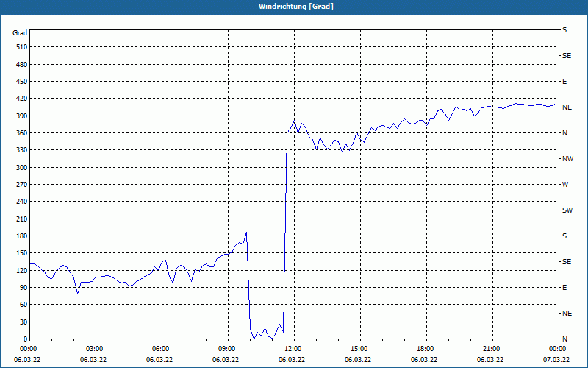Select the 'SE' compass label level with 480
The height and width of the screenshot is (368, 588).
click(x=567, y=56)
